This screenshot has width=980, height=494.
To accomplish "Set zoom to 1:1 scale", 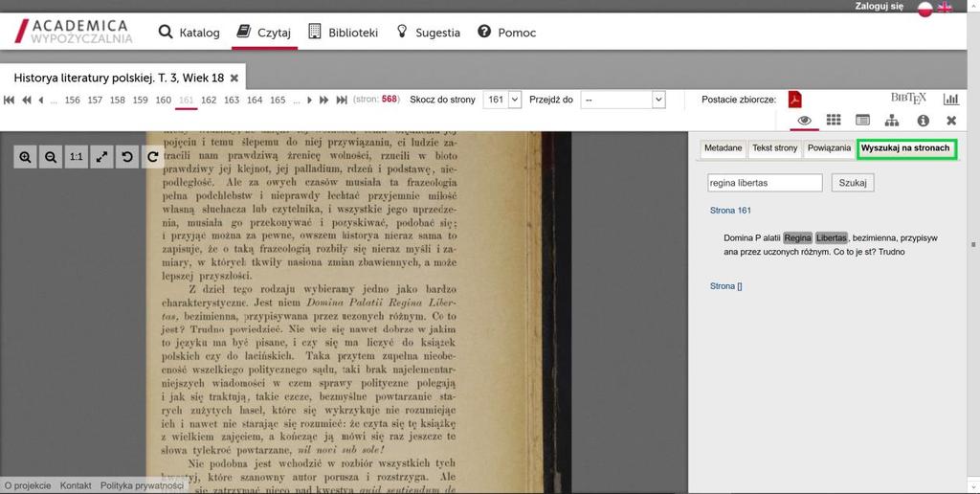I will (77, 157).
